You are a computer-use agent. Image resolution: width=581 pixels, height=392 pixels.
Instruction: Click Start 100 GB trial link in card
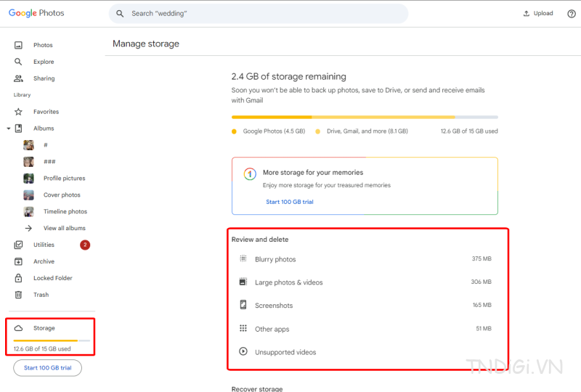pyautogui.click(x=290, y=202)
